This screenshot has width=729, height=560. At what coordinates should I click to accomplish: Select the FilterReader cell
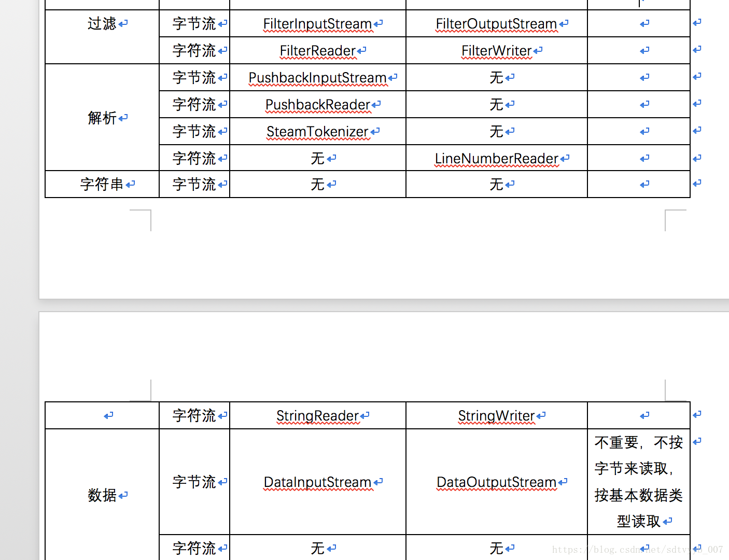[317, 50]
